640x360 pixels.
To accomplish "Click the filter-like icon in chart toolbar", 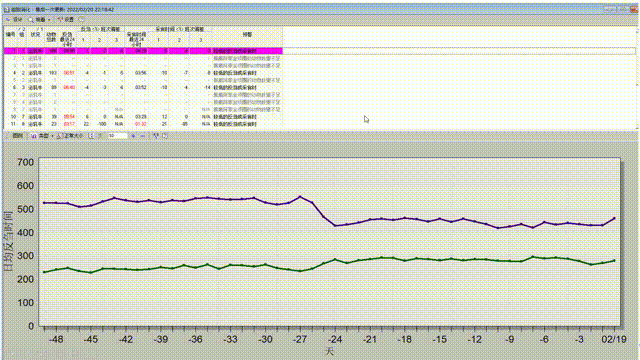I will [x=156, y=136].
